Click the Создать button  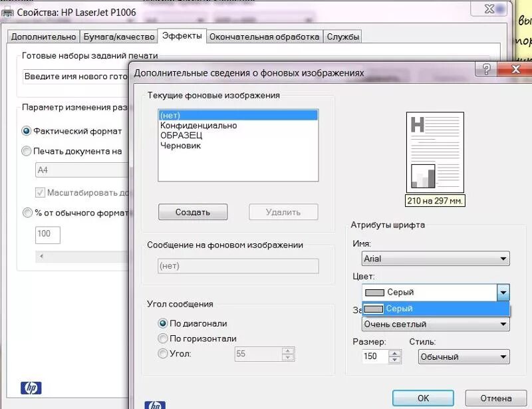193,211
